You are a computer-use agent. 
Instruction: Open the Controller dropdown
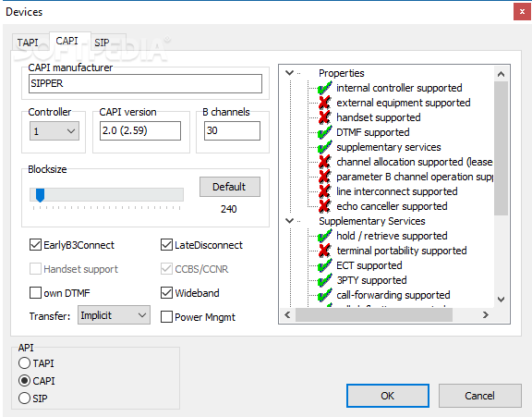point(54,131)
